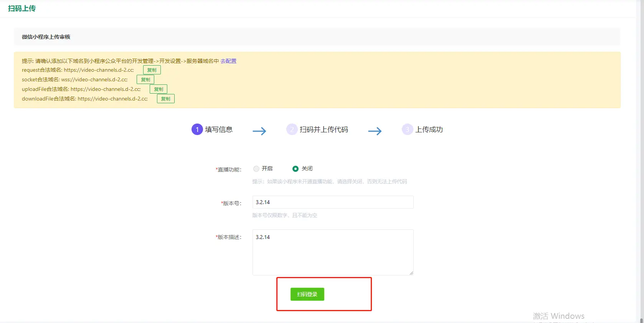
Task: Select the 微信小程序上传审核 section header
Action: [x=46, y=37]
